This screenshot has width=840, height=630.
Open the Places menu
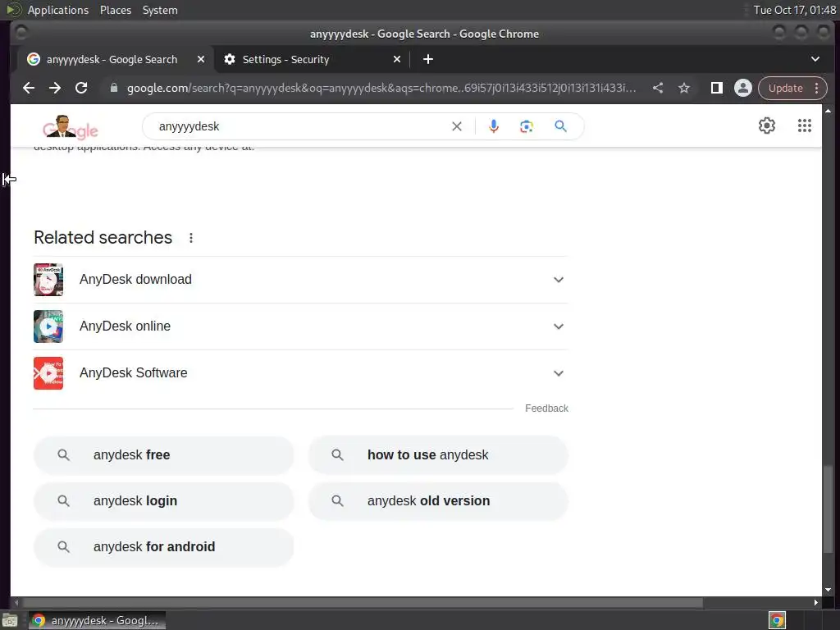point(116,10)
